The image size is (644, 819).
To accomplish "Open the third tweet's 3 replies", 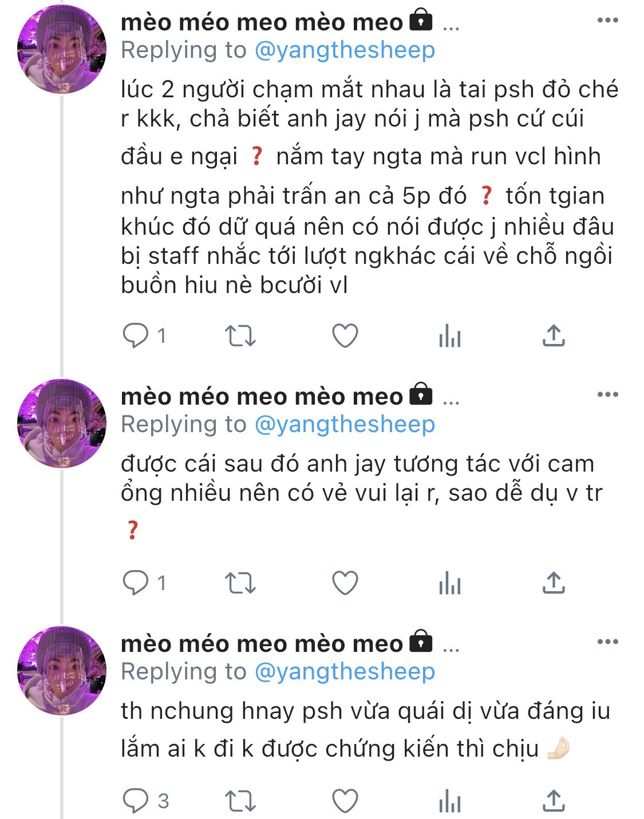I will point(145,801).
